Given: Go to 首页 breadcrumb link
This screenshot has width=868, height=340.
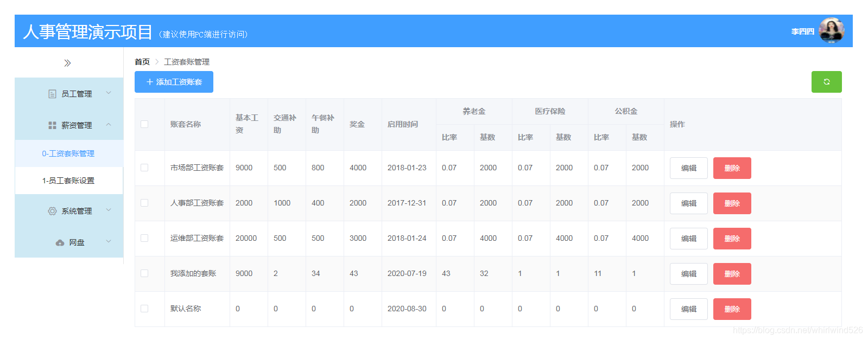Looking at the screenshot, I should tap(142, 62).
